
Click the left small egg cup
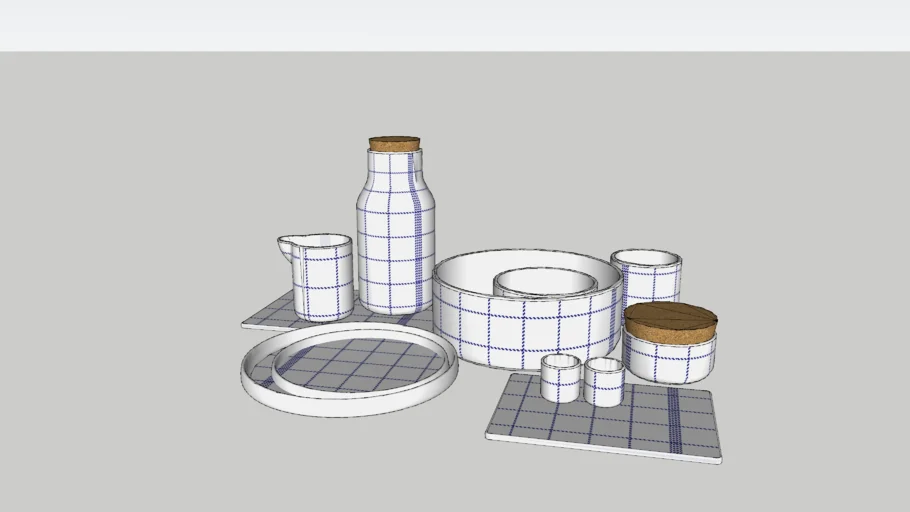click(561, 378)
